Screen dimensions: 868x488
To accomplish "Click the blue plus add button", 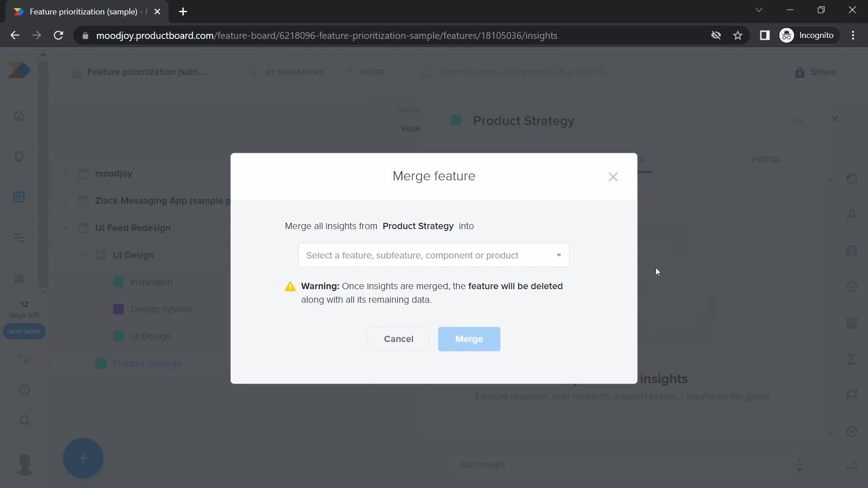I will (x=83, y=458).
